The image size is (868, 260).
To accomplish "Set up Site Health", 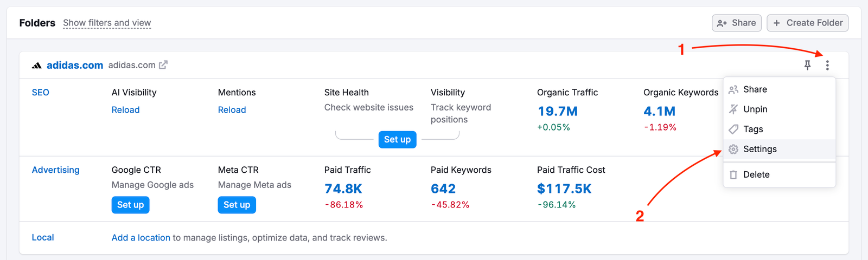I will [397, 139].
